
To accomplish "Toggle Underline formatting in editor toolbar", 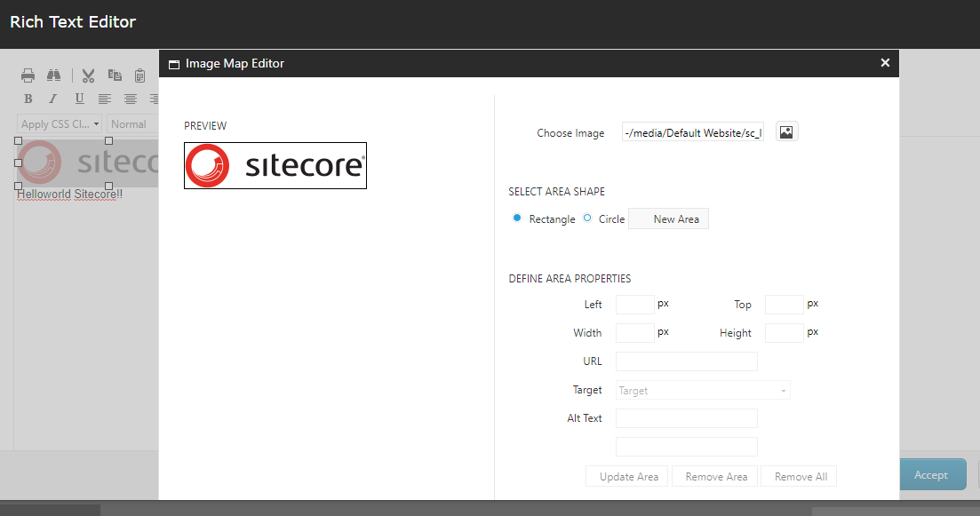I will pos(79,99).
